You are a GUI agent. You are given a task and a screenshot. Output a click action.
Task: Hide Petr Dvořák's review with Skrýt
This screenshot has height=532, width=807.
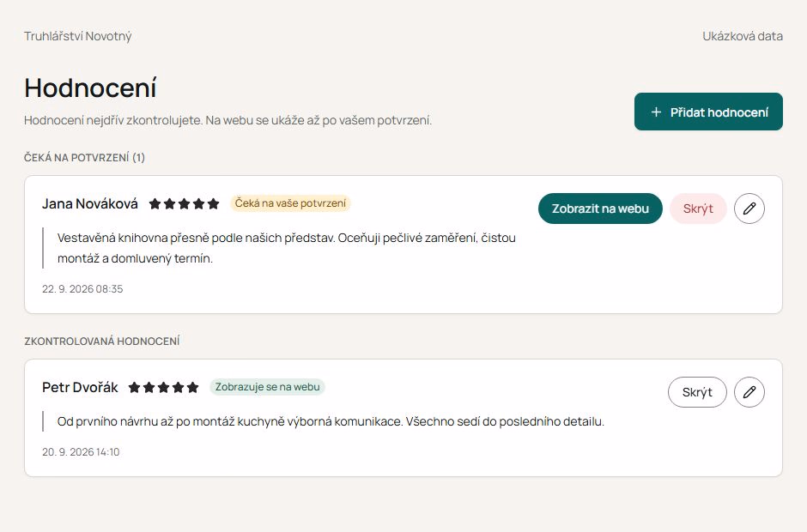(697, 392)
